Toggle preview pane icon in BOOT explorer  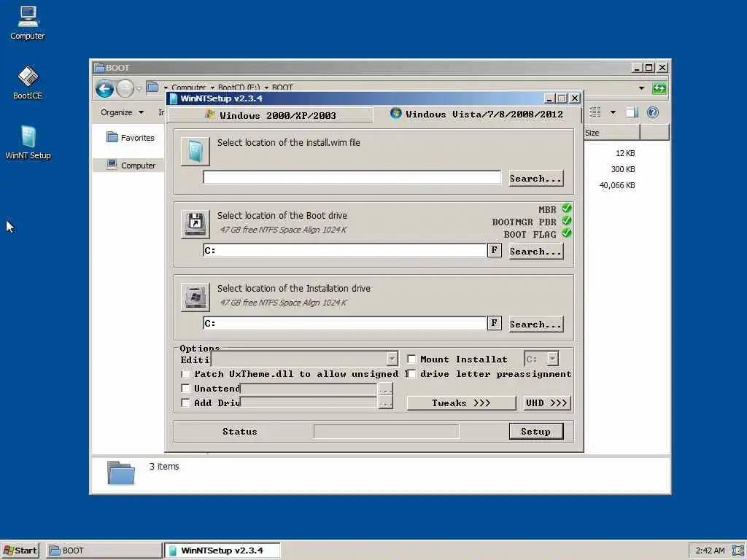[x=632, y=112]
